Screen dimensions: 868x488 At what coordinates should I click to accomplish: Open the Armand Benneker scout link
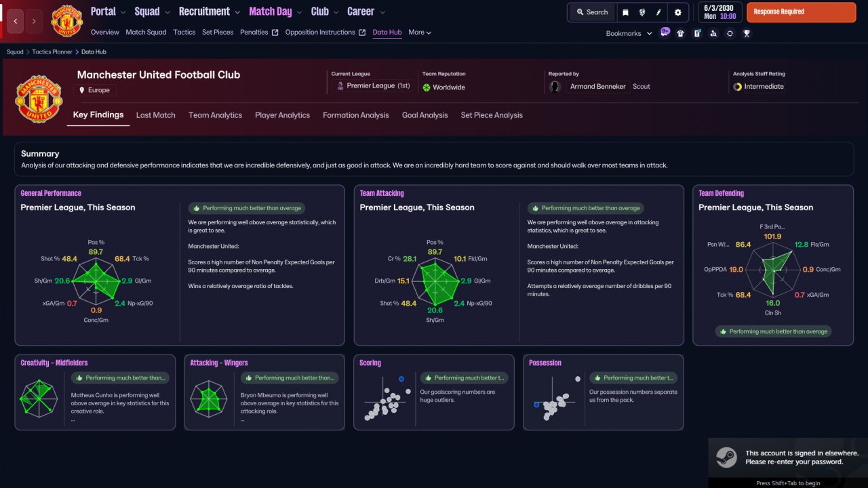click(x=598, y=87)
